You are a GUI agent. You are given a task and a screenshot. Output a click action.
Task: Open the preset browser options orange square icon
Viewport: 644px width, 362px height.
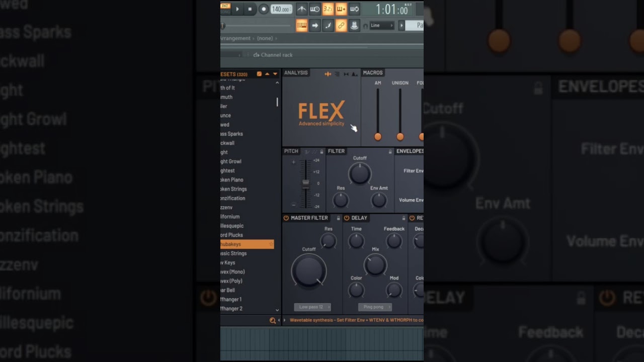pos(259,74)
